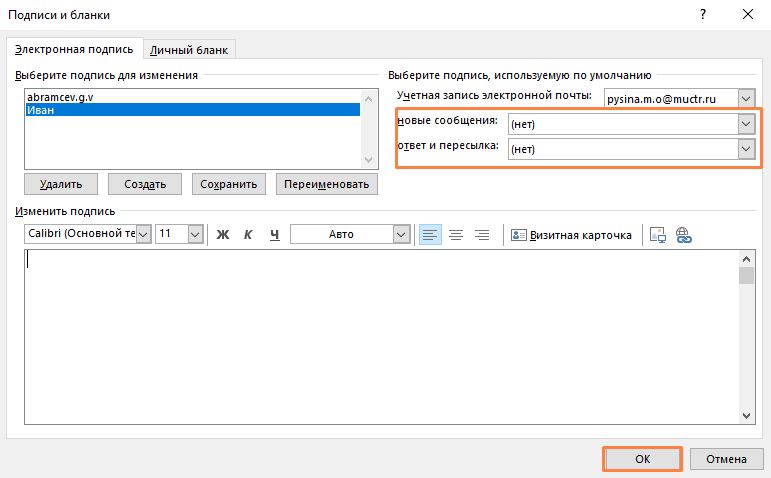Open the email account dropdown
771x478 pixels.
tap(744, 98)
